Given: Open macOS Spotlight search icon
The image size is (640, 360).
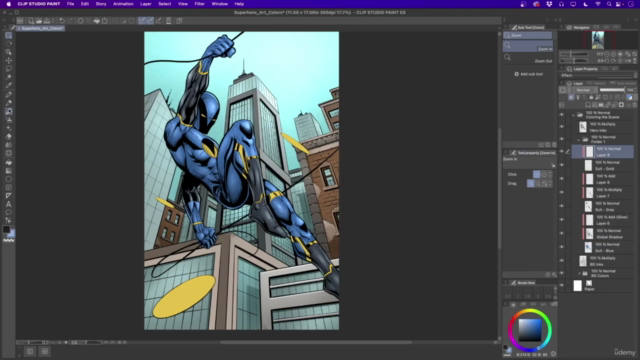Looking at the screenshot, I should (609, 4).
